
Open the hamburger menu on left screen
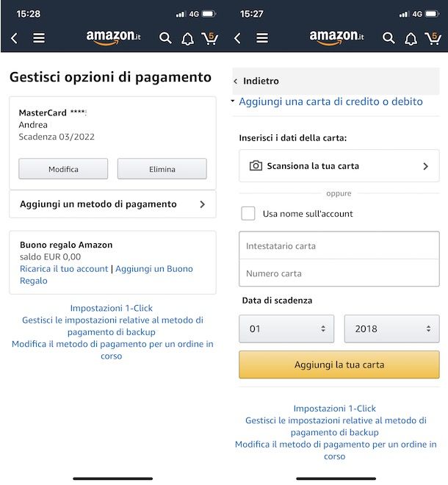pos(39,38)
